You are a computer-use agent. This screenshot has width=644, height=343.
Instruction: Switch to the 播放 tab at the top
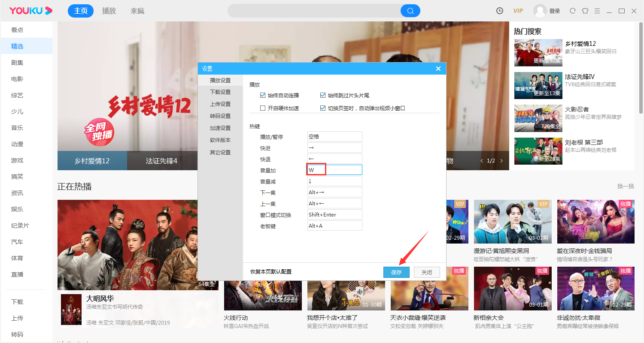tap(109, 11)
